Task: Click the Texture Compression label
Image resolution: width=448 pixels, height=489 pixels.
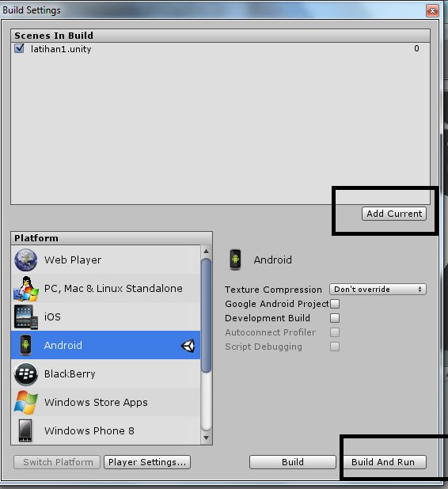Action: [273, 290]
